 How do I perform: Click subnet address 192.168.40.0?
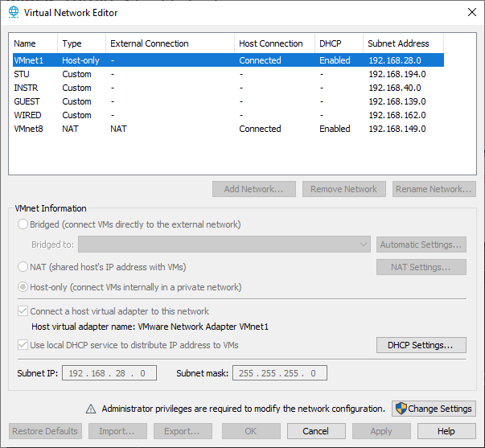pyautogui.click(x=395, y=88)
